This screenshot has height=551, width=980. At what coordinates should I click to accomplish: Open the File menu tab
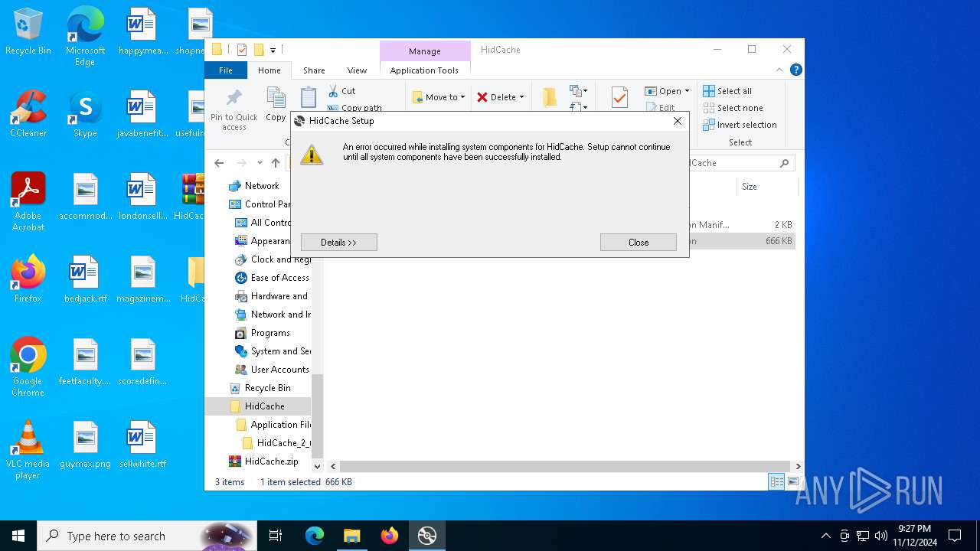[x=226, y=70]
